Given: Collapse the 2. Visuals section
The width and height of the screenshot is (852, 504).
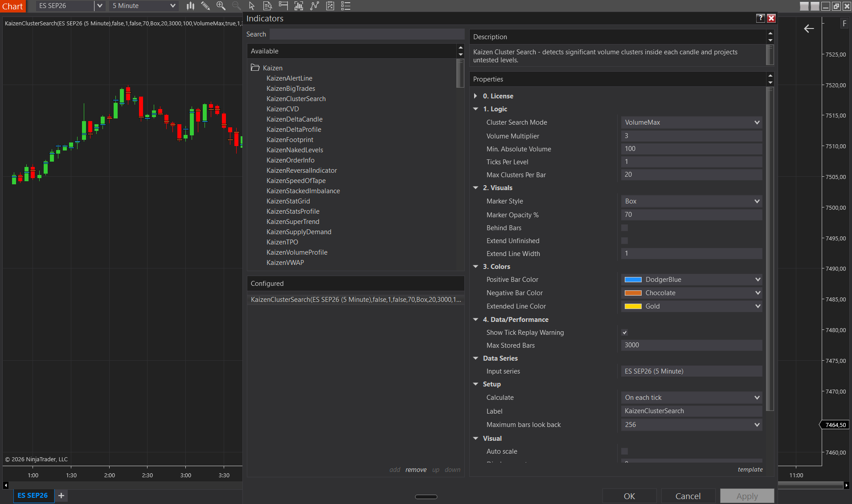Looking at the screenshot, I should (475, 188).
